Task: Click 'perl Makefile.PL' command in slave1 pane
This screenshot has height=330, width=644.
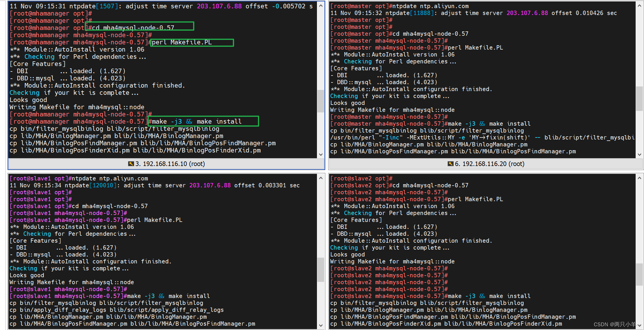Action: point(155,220)
